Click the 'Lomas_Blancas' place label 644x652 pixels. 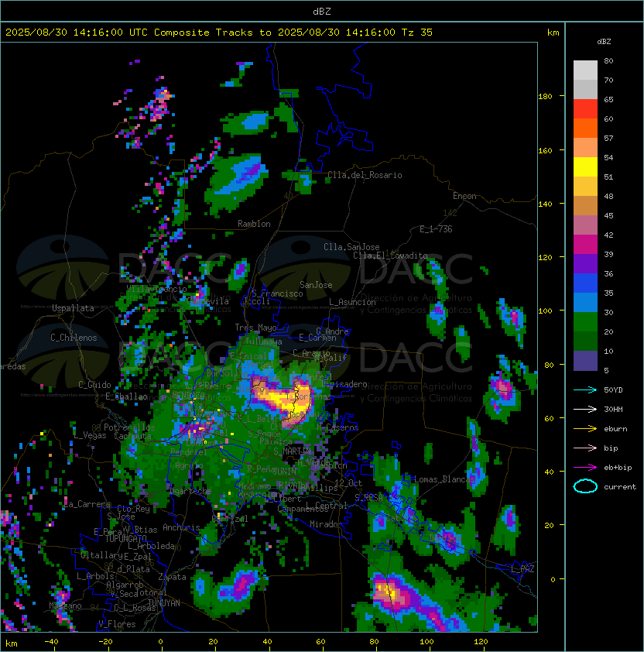click(x=444, y=479)
